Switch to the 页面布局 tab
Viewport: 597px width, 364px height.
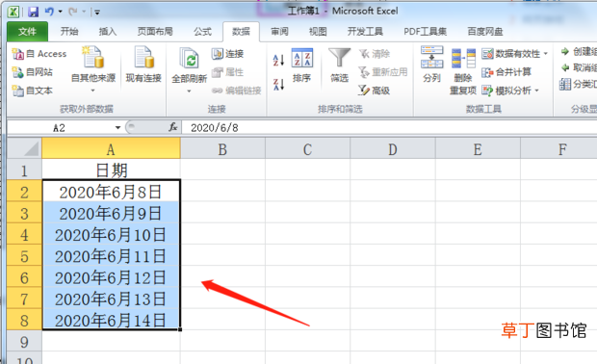[x=155, y=32]
